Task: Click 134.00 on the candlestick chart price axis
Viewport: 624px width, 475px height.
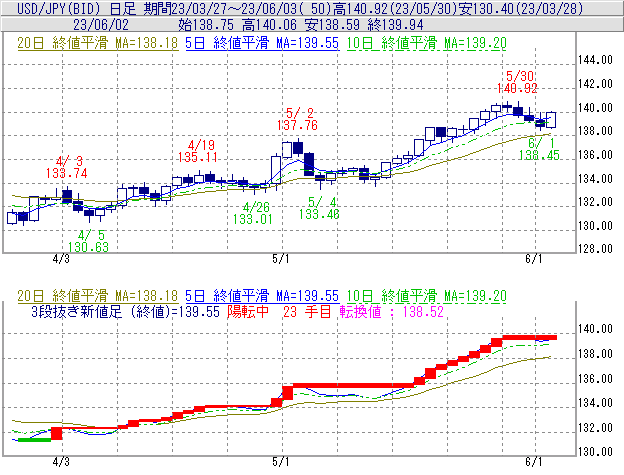Action: [x=595, y=179]
